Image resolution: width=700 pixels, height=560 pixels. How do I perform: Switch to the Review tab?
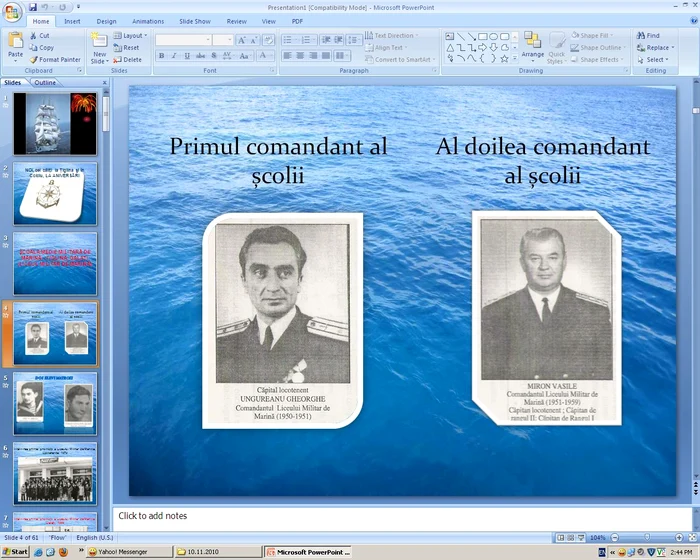(x=236, y=21)
